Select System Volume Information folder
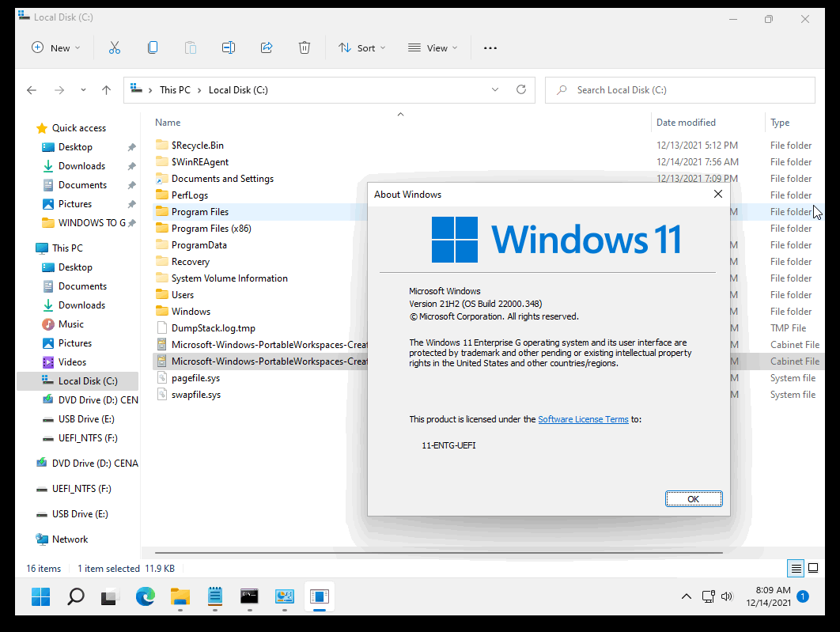The image size is (840, 632). click(x=229, y=278)
